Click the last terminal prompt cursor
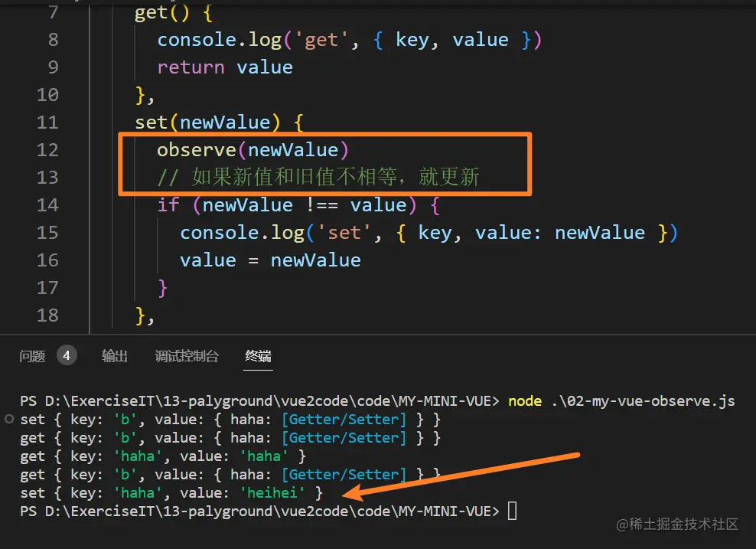Image resolution: width=756 pixels, height=549 pixels. coord(512,511)
